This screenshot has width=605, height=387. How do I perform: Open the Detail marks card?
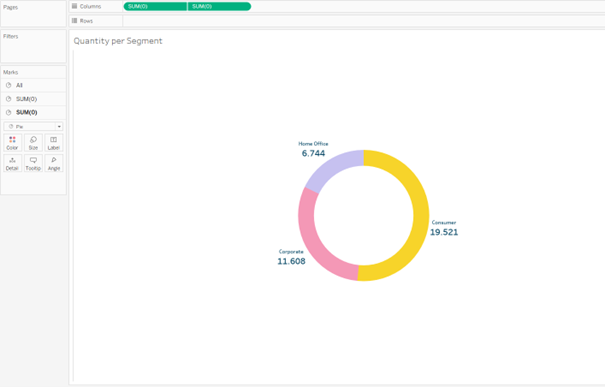(12, 163)
